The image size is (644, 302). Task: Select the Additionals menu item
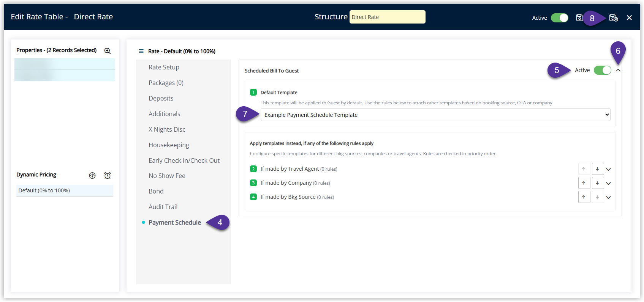coord(165,114)
